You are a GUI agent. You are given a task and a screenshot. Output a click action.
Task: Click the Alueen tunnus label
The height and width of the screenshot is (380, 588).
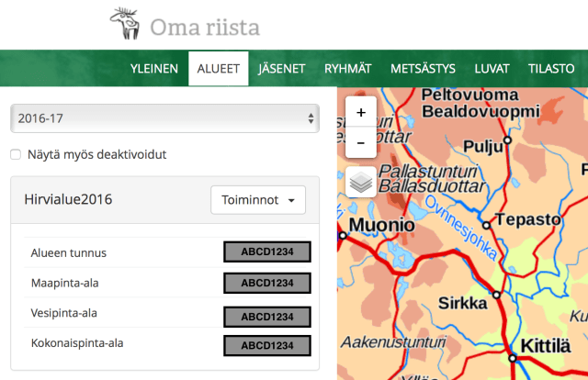(69, 253)
